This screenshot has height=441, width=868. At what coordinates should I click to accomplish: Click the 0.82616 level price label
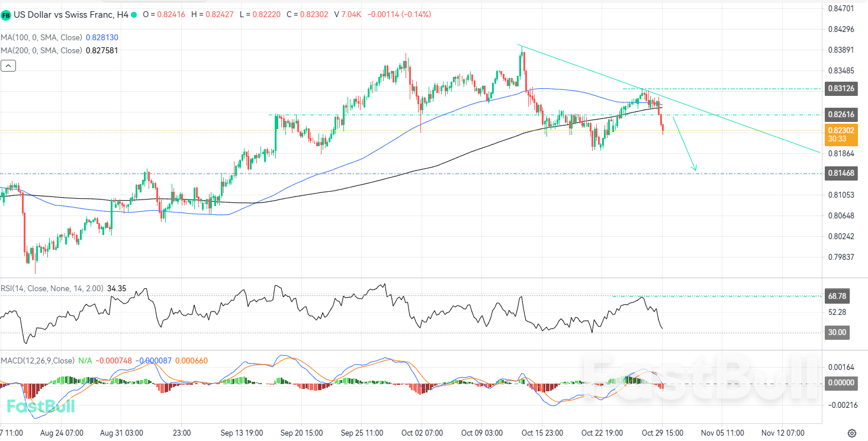[840, 114]
